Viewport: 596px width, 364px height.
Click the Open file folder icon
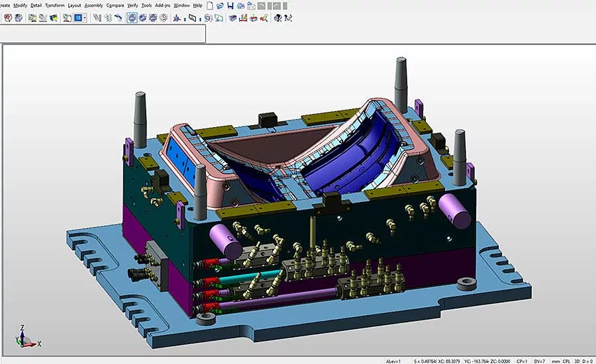coord(220,6)
